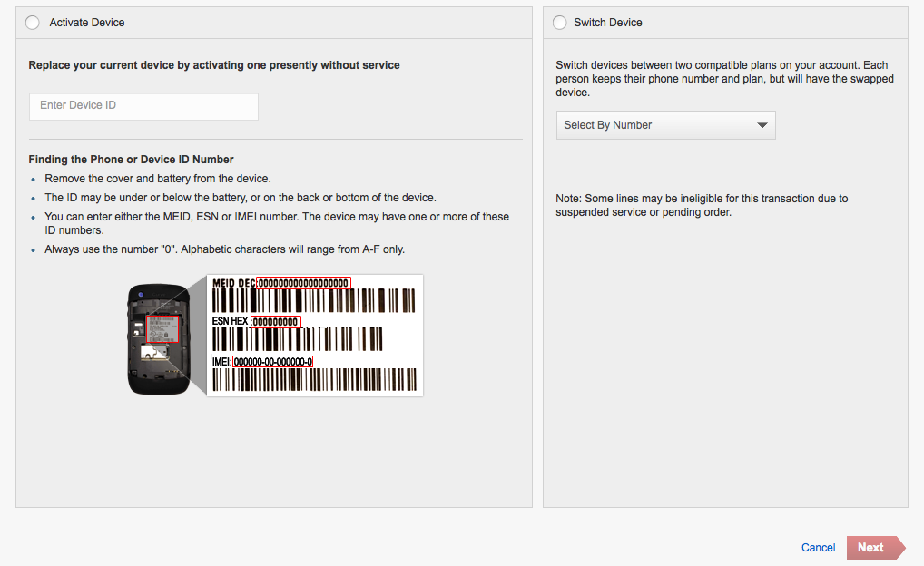Viewport: 924px width, 566px height.
Task: Click the phone back image thumbnail
Action: [159, 339]
